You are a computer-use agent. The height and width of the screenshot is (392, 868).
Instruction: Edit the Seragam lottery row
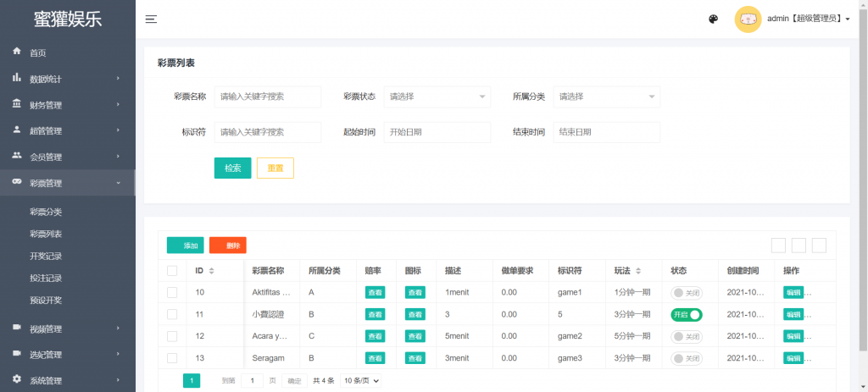point(793,358)
